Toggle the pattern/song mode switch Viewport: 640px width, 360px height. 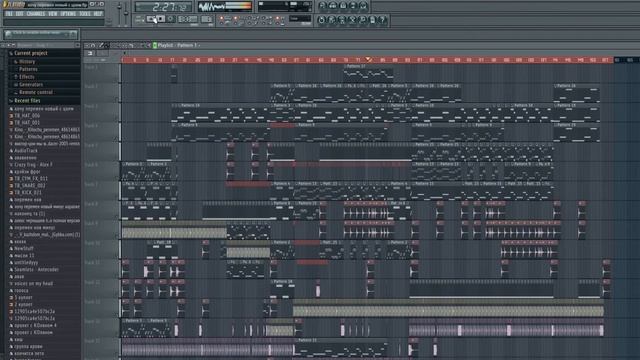140,19
